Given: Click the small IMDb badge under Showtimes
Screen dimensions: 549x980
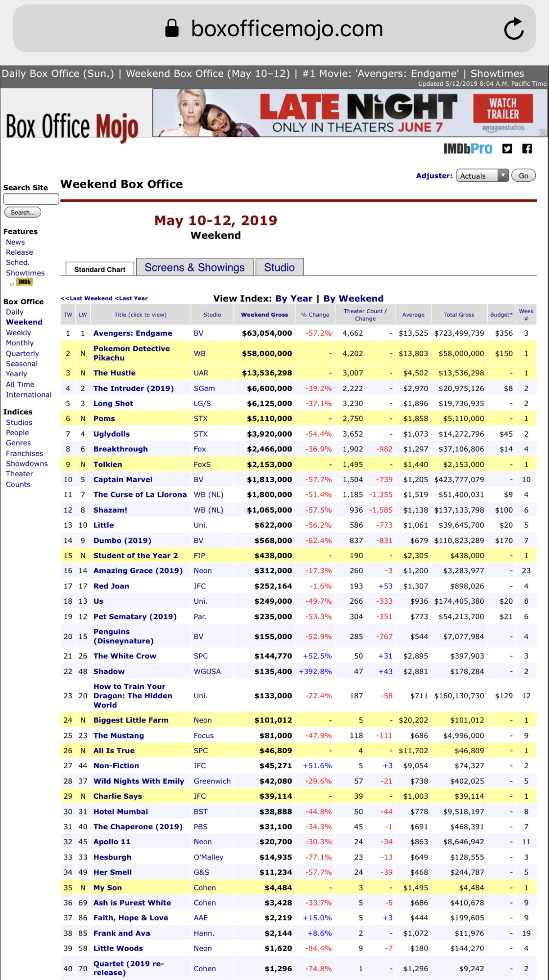Looking at the screenshot, I should coord(24,282).
